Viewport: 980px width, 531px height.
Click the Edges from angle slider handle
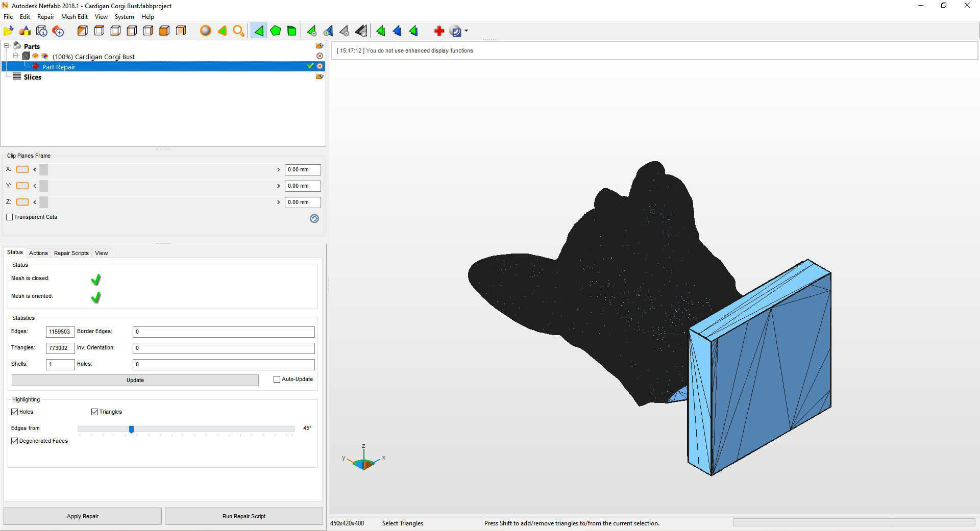(131, 429)
